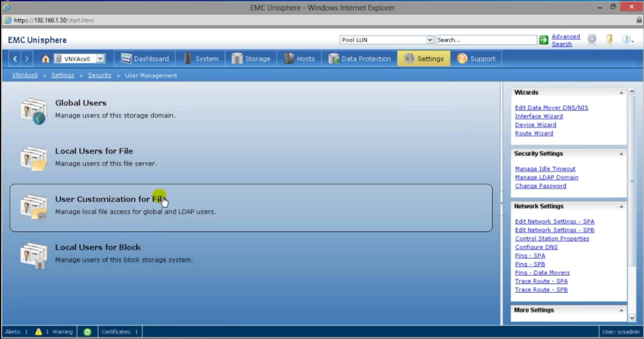Click the Configure DNS link
This screenshot has height=339, width=644.
point(536,247)
